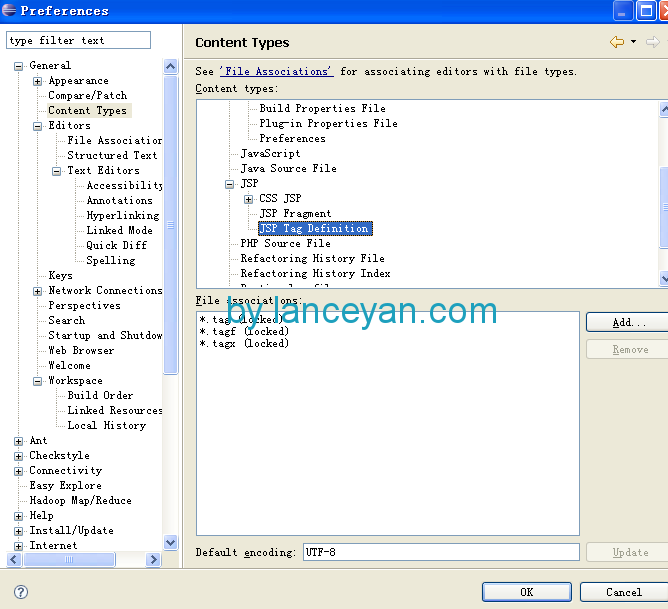Select Linked Mode preference page
Viewport: 668px width, 609px height.
tap(119, 230)
